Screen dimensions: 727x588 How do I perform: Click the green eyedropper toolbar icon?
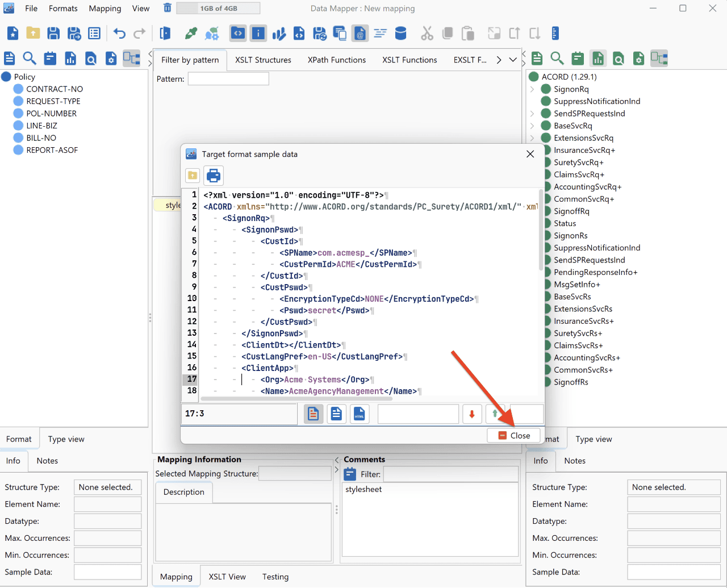click(x=191, y=34)
